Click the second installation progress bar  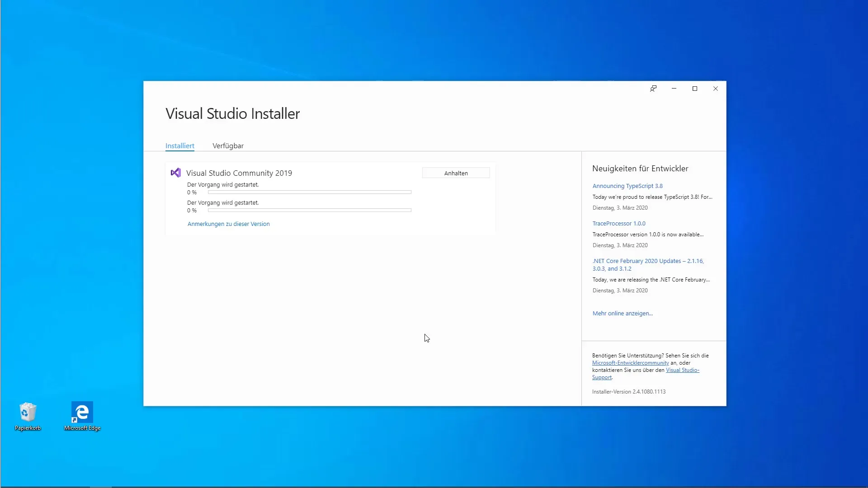pos(310,210)
